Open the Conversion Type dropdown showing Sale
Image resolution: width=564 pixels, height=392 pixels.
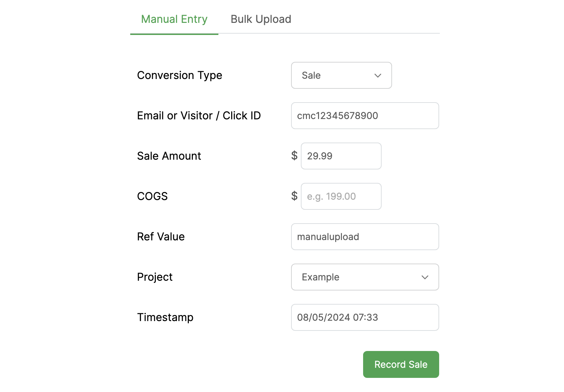coord(341,75)
